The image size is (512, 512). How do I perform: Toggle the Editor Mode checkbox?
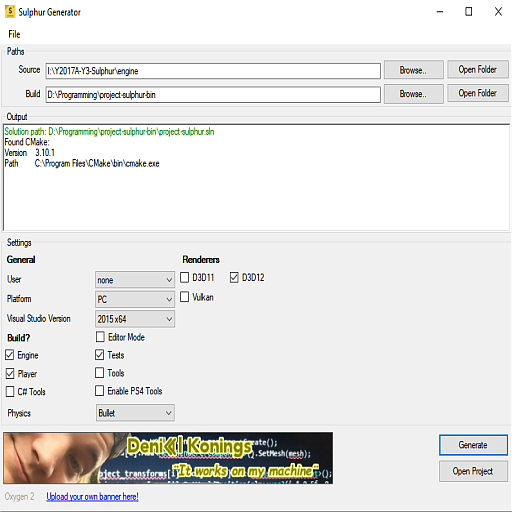[x=100, y=337]
